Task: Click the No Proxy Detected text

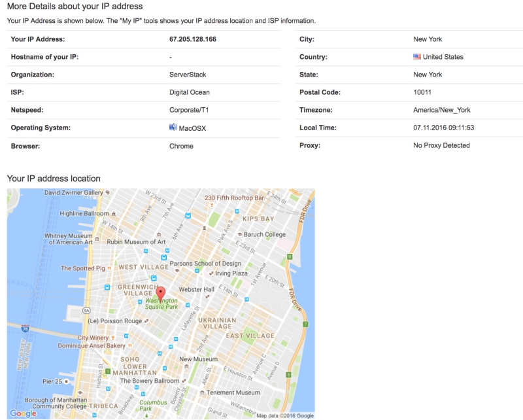Action: (x=441, y=145)
